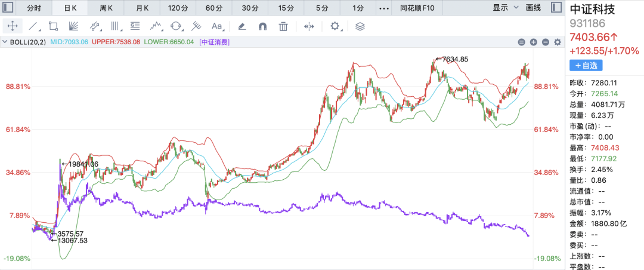This screenshot has width=644, height=270.
Task: Click the +自选 add to watchlist button
Action: pyautogui.click(x=586, y=66)
